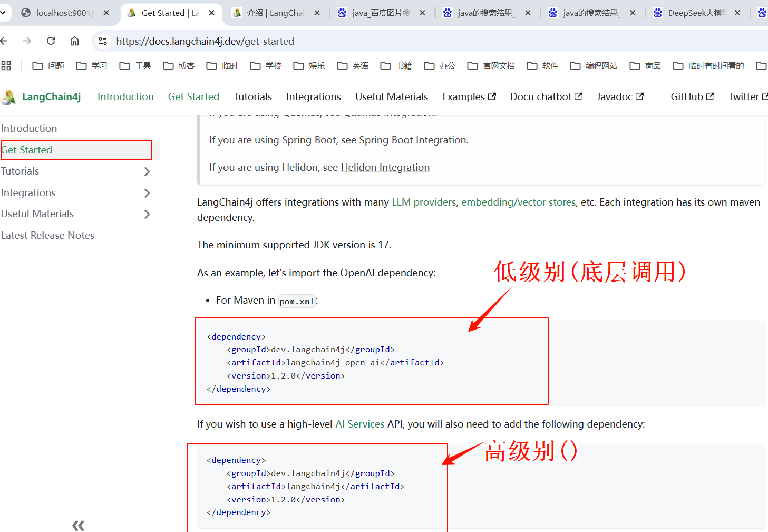Open the embedding/vector stores link
Image resolution: width=768 pixels, height=532 pixels.
519,202
